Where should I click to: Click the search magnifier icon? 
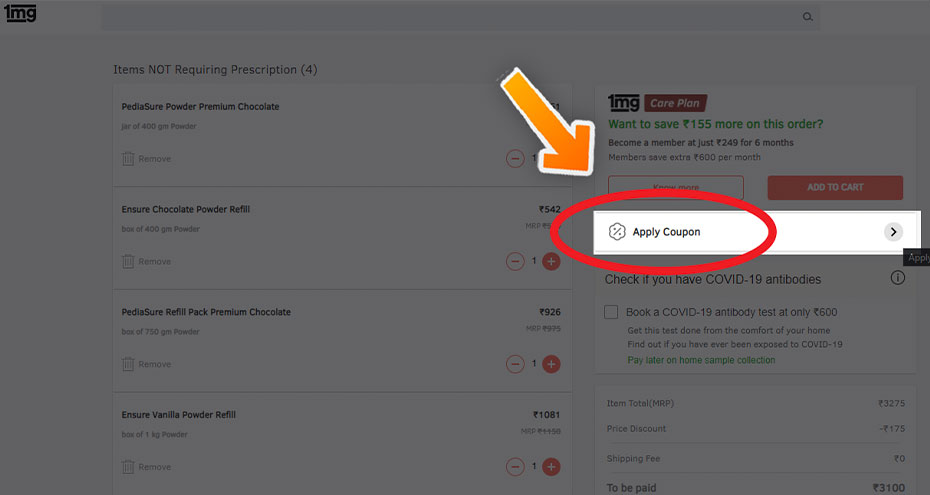(x=807, y=17)
